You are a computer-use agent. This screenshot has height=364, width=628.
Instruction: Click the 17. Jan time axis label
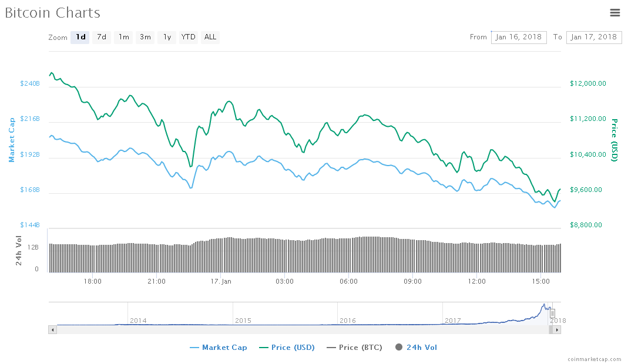(221, 281)
